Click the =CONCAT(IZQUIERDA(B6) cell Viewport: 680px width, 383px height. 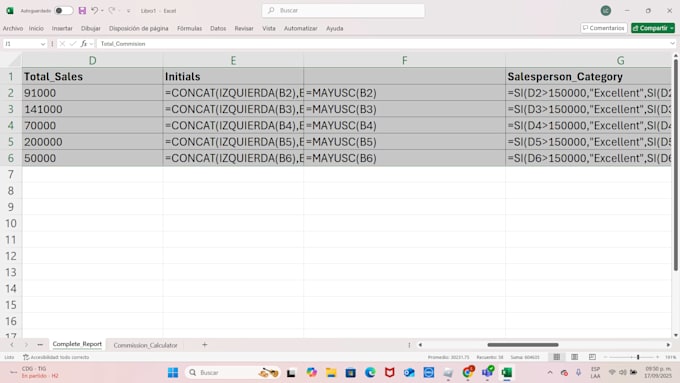coord(233,158)
